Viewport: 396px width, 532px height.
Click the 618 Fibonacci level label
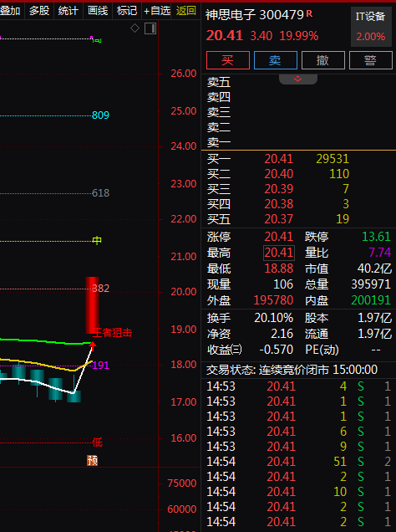click(x=100, y=193)
